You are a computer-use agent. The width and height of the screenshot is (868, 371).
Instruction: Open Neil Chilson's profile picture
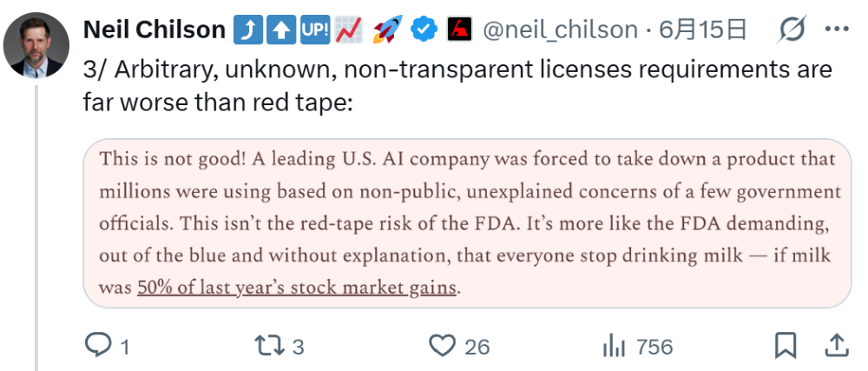[36, 45]
